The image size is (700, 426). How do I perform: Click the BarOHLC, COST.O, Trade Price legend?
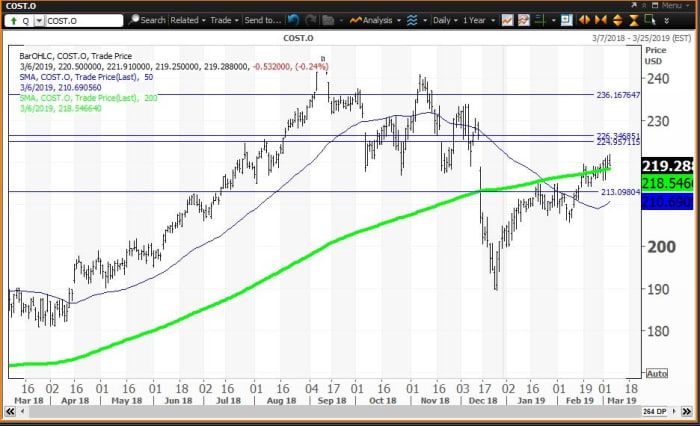(x=75, y=56)
